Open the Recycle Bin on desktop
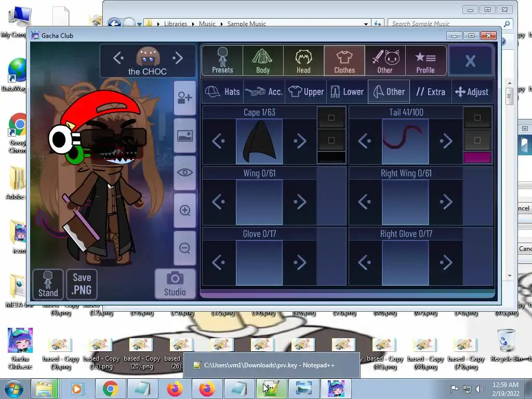532x399 pixels. pos(506,345)
